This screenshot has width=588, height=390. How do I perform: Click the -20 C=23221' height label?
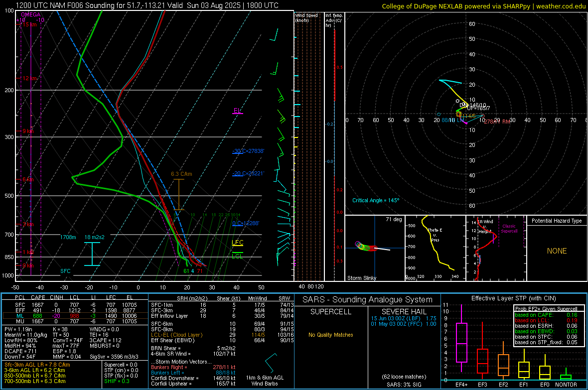248,173
